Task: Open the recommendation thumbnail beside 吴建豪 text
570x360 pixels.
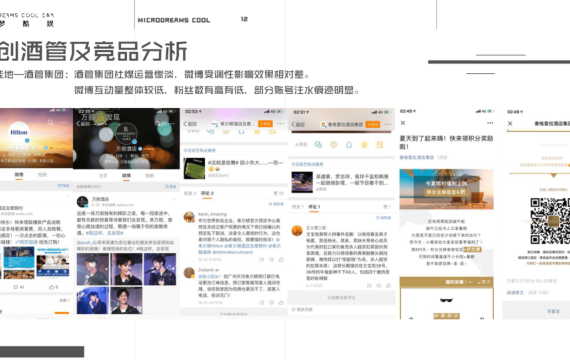Action: [302, 182]
